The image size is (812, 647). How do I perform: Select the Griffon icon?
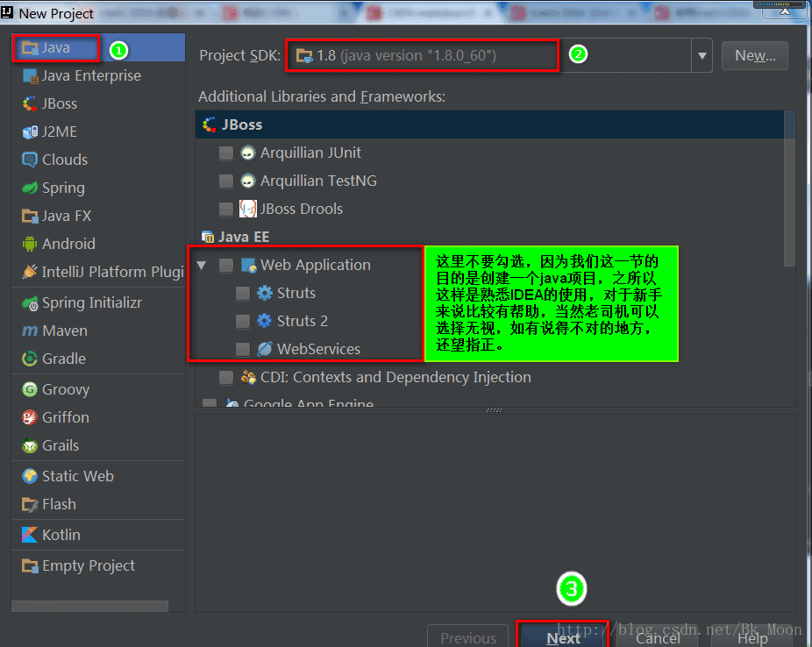click(x=30, y=417)
